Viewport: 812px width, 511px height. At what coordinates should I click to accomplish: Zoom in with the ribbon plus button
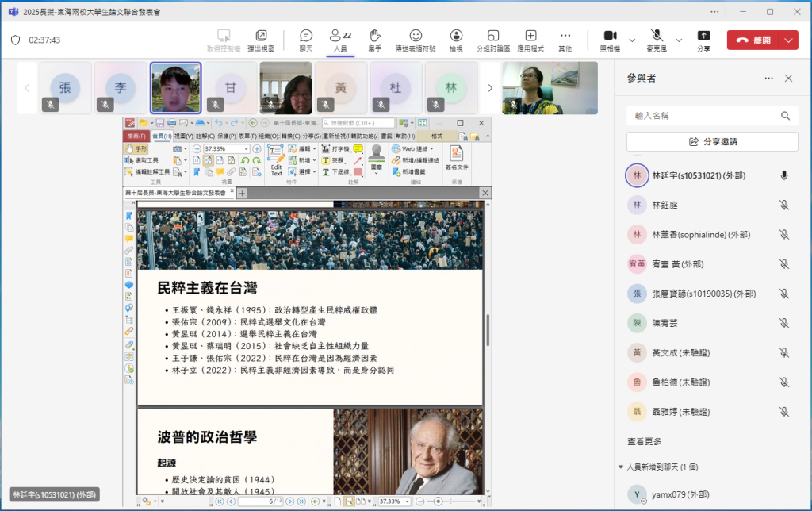click(x=256, y=148)
